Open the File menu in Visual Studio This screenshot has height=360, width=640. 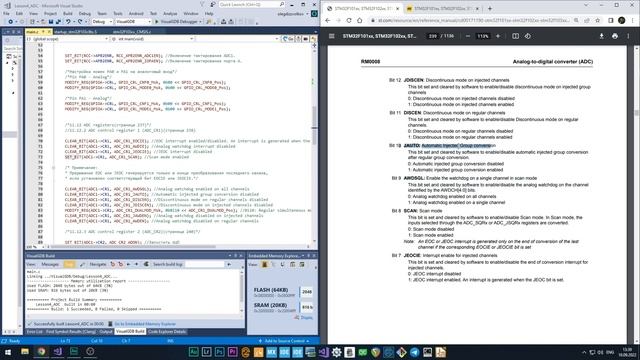[x=6, y=13]
